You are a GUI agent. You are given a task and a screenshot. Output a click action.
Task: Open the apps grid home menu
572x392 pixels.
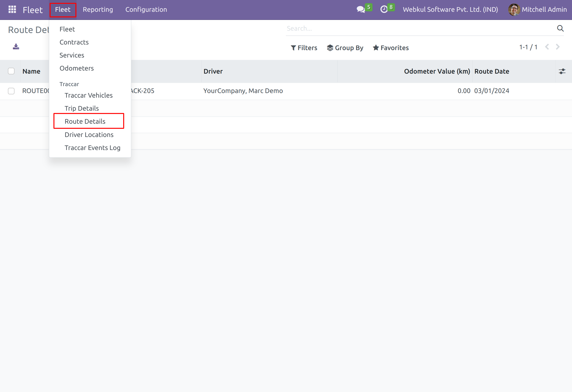click(12, 9)
